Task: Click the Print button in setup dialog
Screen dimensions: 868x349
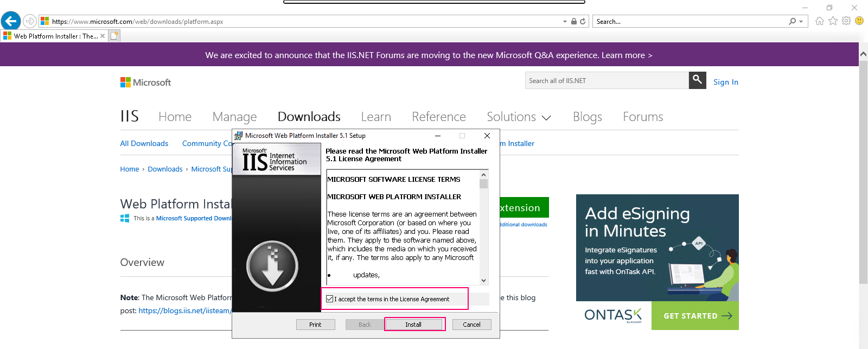Action: pyautogui.click(x=315, y=325)
